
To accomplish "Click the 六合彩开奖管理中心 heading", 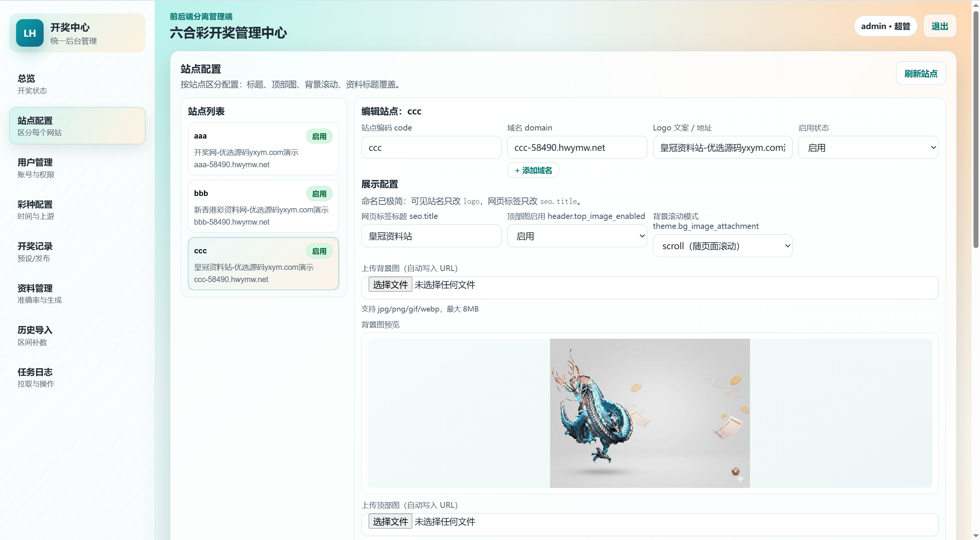I will pos(229,33).
